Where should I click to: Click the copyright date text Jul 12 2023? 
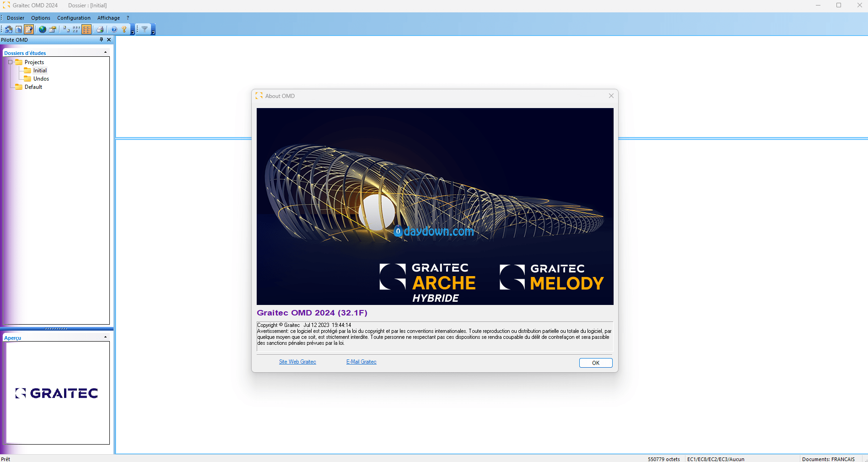[x=317, y=325]
